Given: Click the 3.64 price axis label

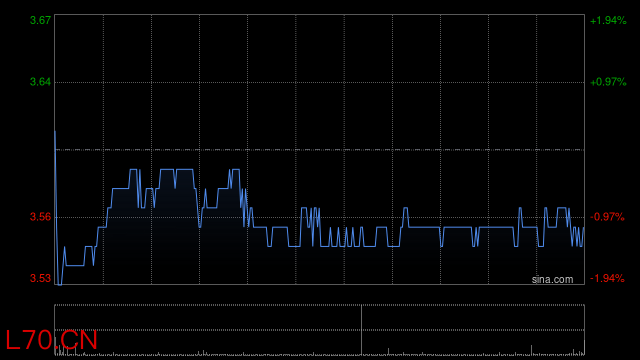Looking at the screenshot, I should [40, 82].
